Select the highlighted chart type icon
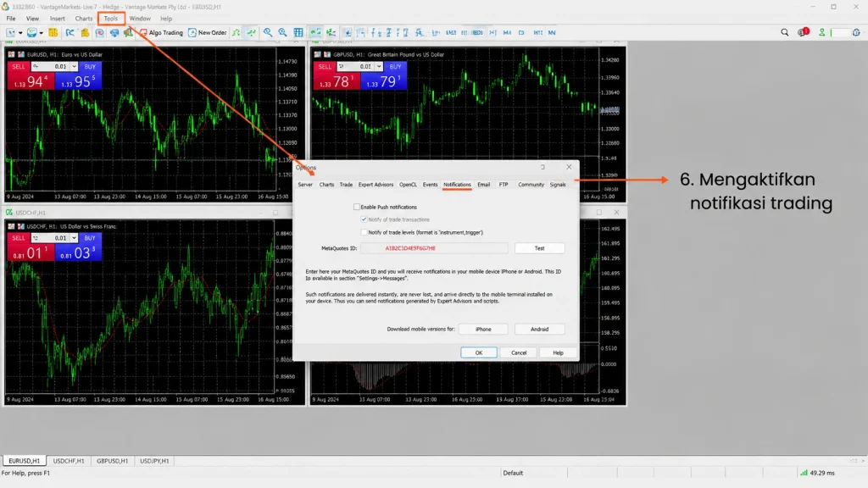Image resolution: width=868 pixels, height=488 pixels. click(251, 33)
